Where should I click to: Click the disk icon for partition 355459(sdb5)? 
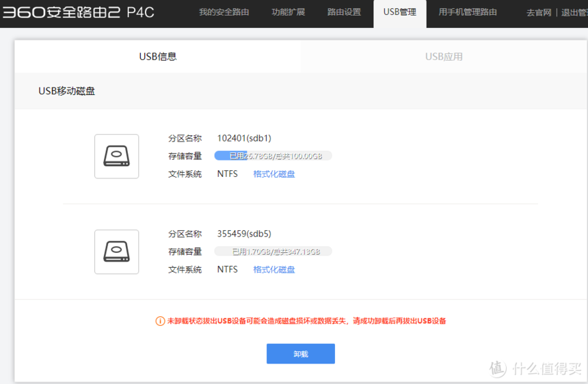[117, 251]
